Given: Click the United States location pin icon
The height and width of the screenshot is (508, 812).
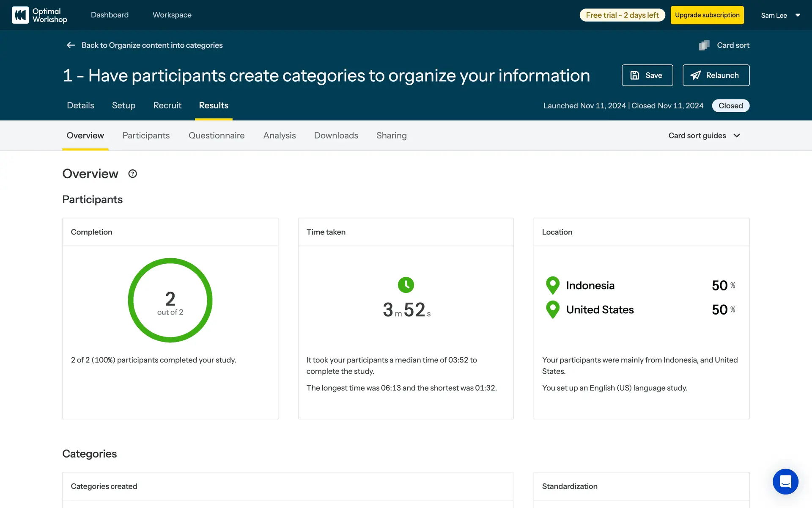Looking at the screenshot, I should [x=552, y=309].
